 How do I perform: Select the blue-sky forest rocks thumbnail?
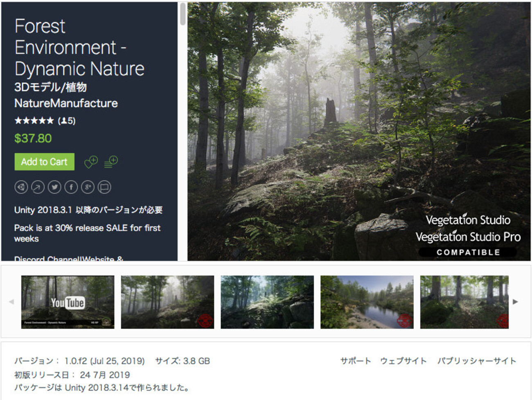(267, 302)
